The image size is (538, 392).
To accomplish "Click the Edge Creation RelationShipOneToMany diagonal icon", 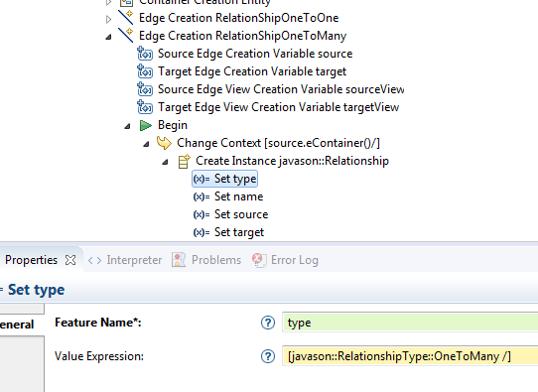I will click(x=126, y=35).
